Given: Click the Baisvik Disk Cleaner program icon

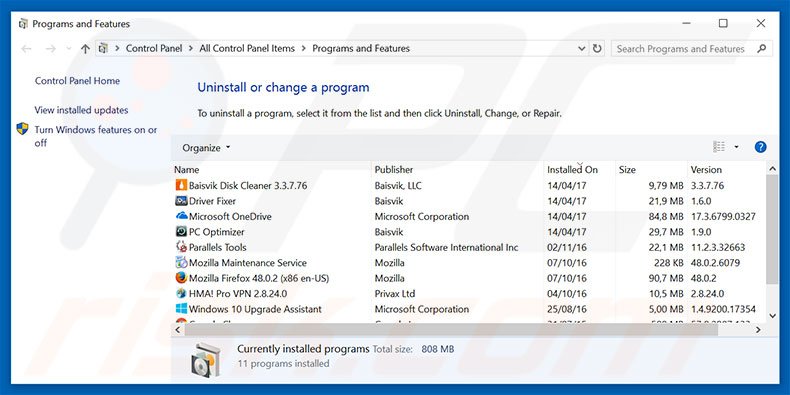Looking at the screenshot, I should [181, 185].
